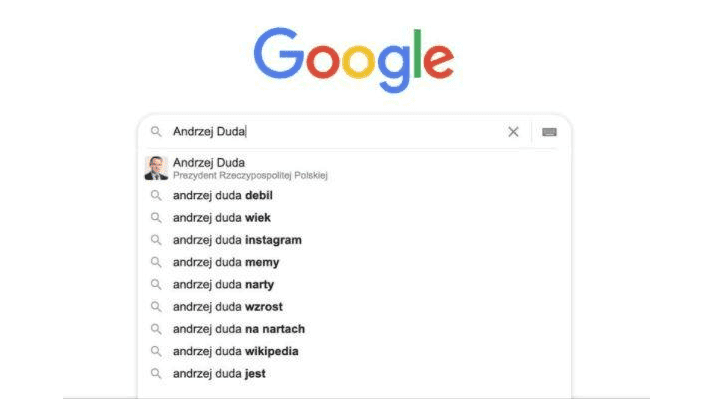Pick the 'andrzej duda jest' suggestion
The height and width of the screenshot is (403, 701).
pyautogui.click(x=219, y=374)
